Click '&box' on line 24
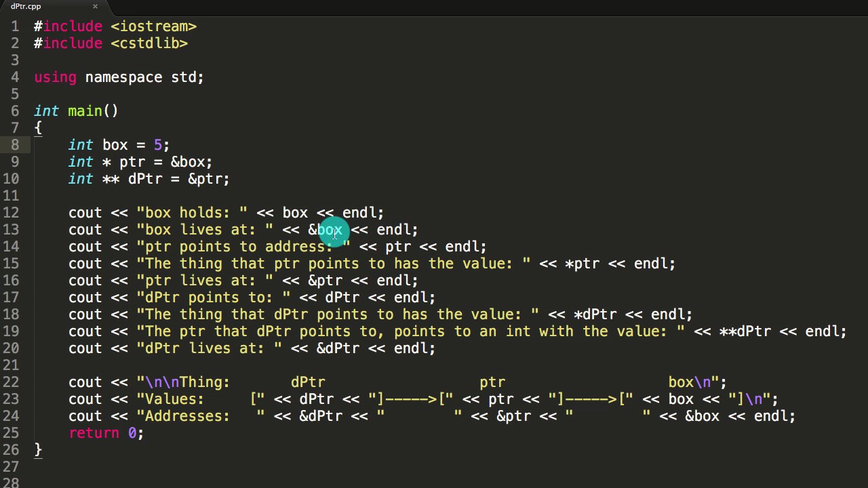The width and height of the screenshot is (868, 488). [702, 416]
